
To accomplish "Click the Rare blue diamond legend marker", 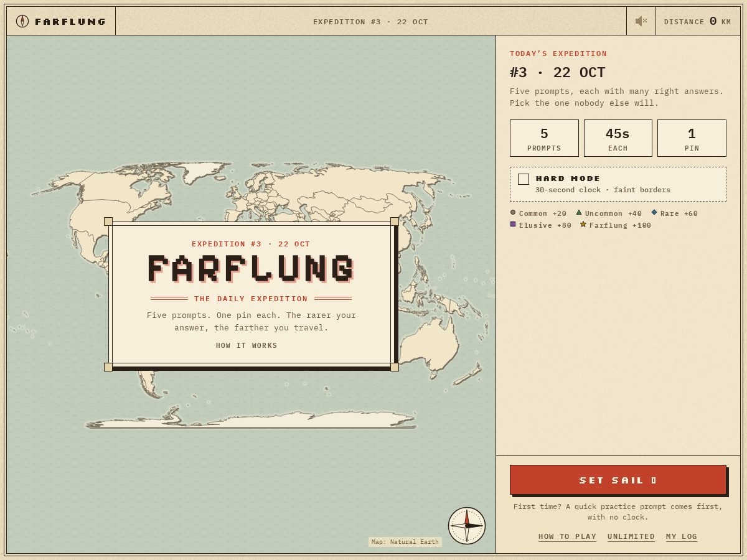I will click(x=654, y=212).
